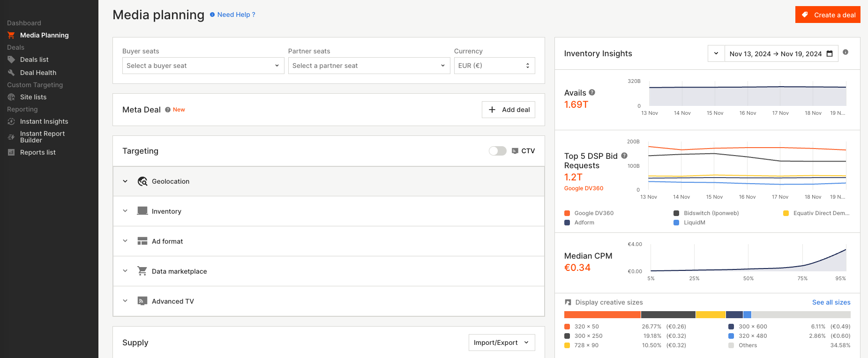The width and height of the screenshot is (868, 358).
Task: Open the Buyer seats dropdown
Action: click(203, 66)
